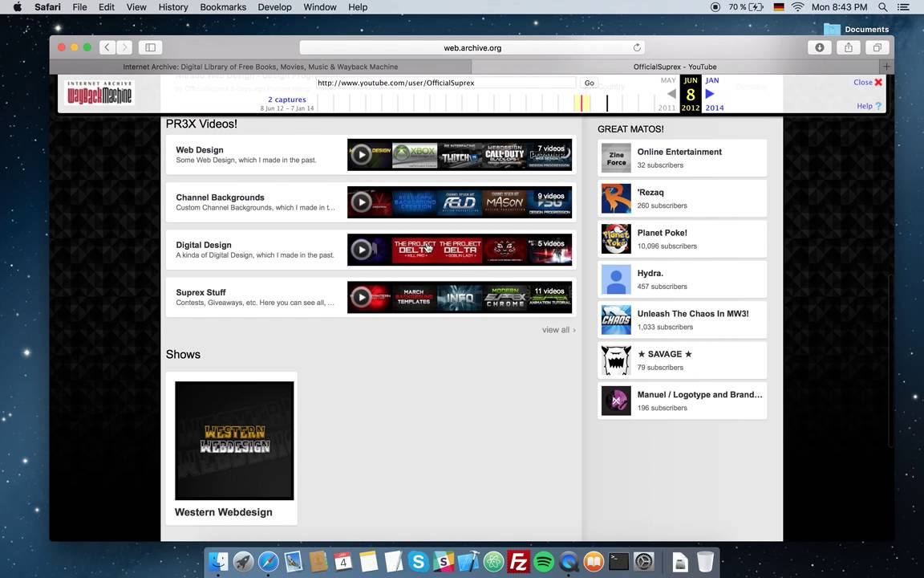Image resolution: width=924 pixels, height=578 pixels.
Task: Open Terminal from the dock
Action: [x=618, y=561]
